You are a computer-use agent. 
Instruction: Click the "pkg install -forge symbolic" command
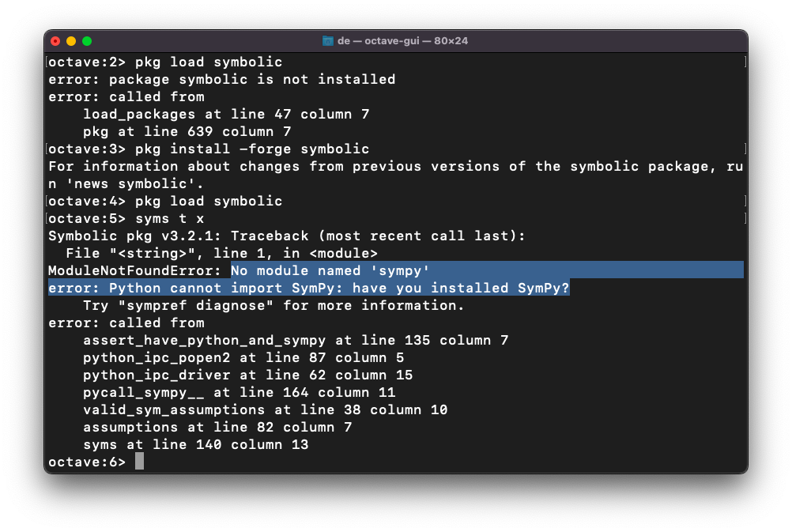pos(251,149)
